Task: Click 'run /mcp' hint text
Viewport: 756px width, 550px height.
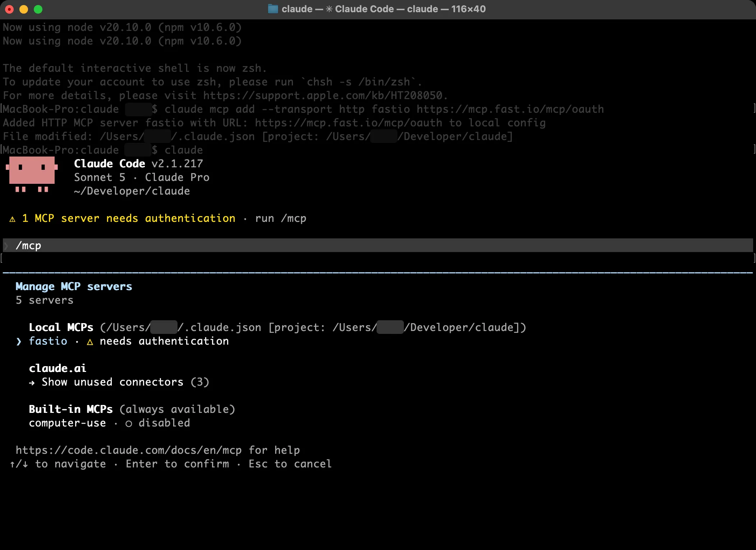Action: 281,218
